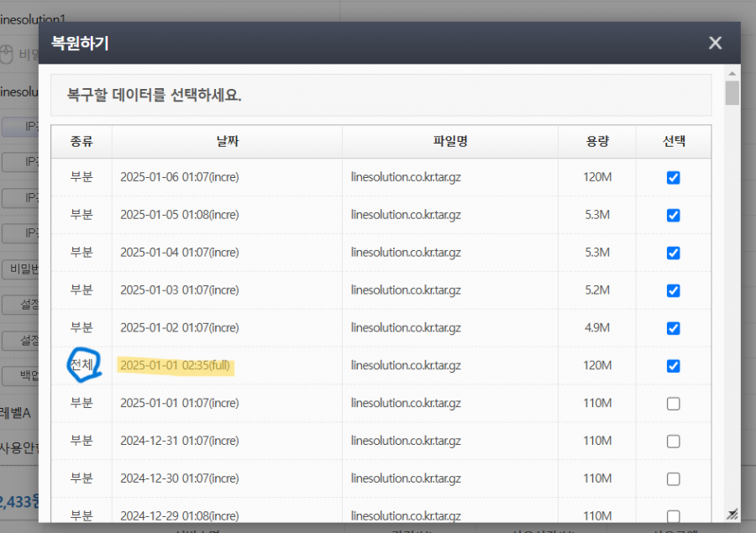The width and height of the screenshot is (756, 533).
Task: Click the date 2025-01-03 01:07(incre)
Action: [180, 290]
